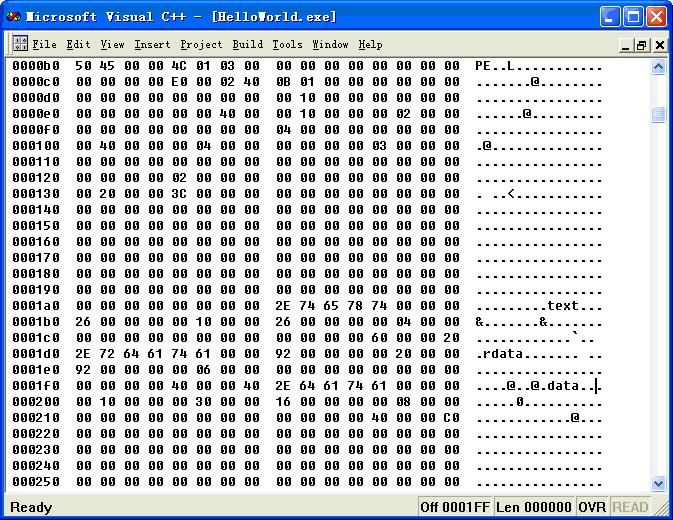Minimize the Visual C++ application window

click(x=609, y=17)
